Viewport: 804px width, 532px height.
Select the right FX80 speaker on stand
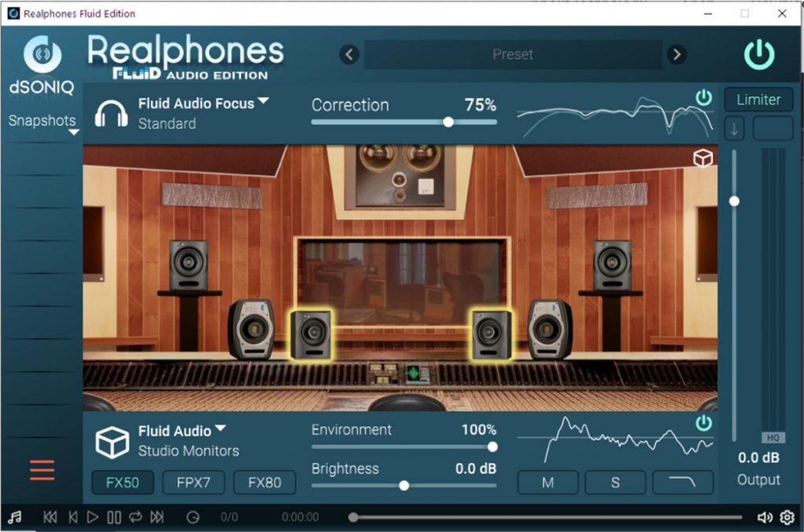[612, 265]
